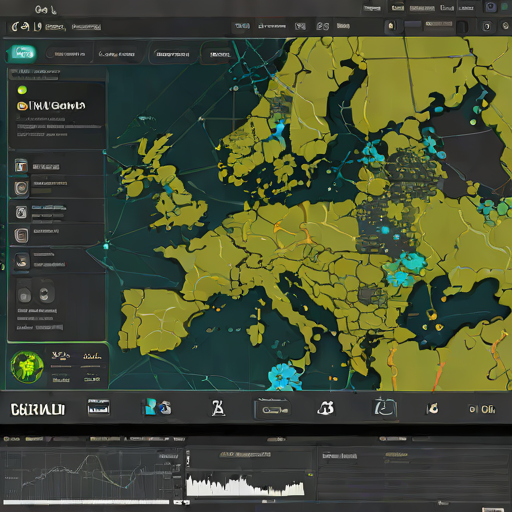Select the small yellow rocket icon
Viewport: 512px width, 512px height.
pyautogui.click(x=433, y=408)
